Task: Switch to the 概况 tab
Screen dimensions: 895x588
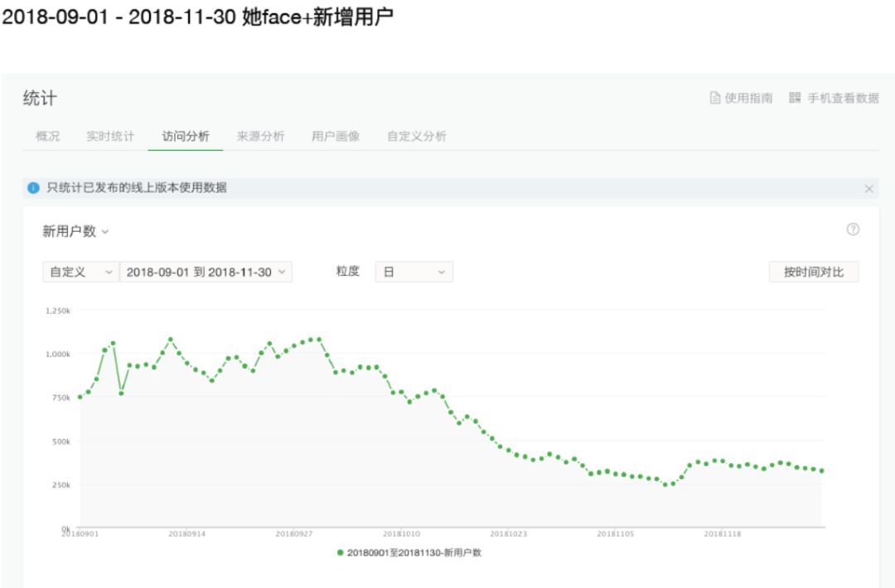Action: coord(48,137)
